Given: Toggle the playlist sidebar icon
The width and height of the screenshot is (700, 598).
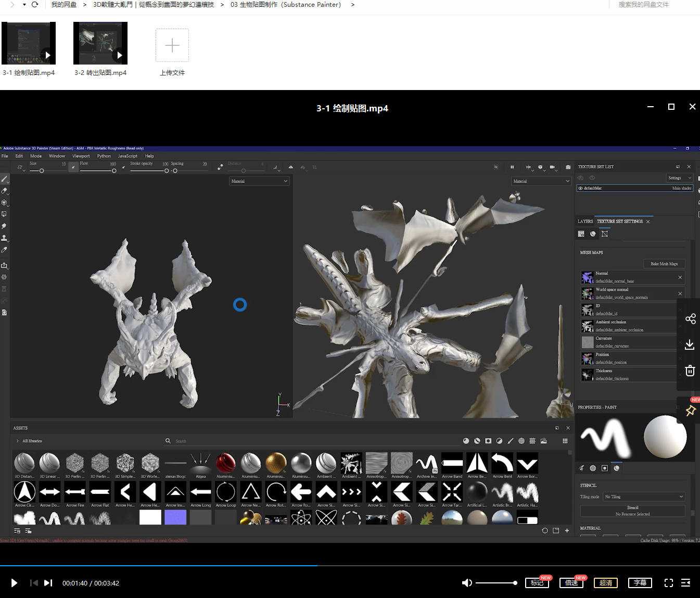Looking at the screenshot, I should click(x=686, y=583).
